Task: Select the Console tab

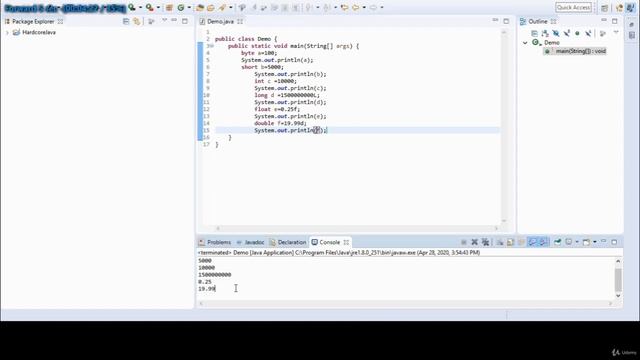Action: point(330,242)
